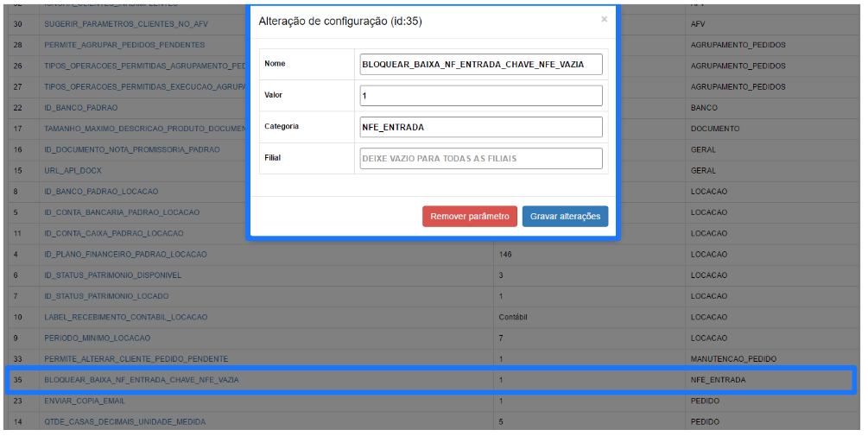Select the ID_STATUS_PATRIMONIO_DISPONIVEL entry
This screenshot has height=436, width=868.
[112, 275]
